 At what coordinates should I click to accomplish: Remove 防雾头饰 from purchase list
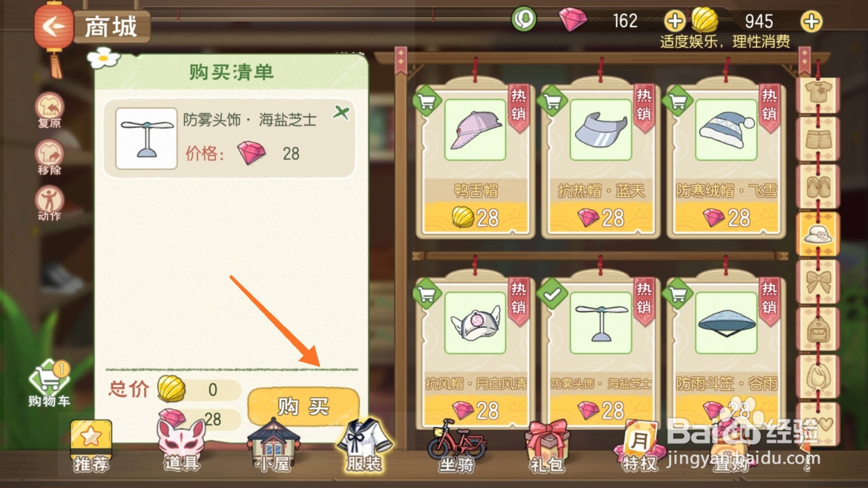341,113
